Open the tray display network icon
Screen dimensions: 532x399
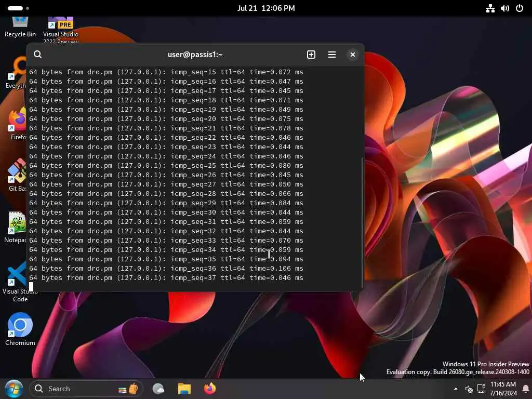tap(481, 389)
